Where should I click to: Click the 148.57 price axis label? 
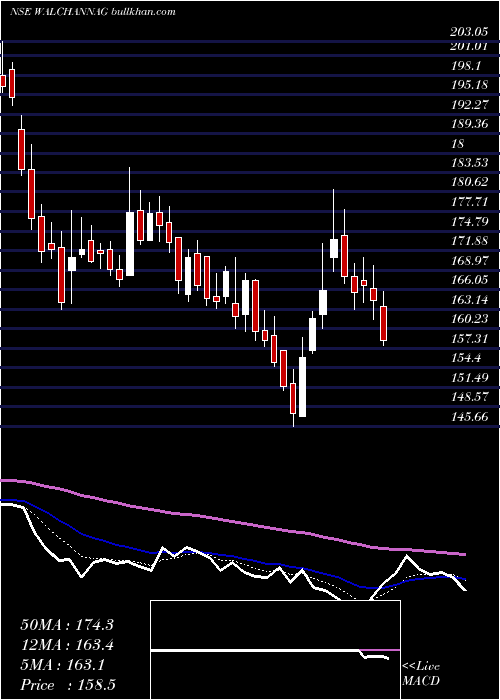click(469, 397)
